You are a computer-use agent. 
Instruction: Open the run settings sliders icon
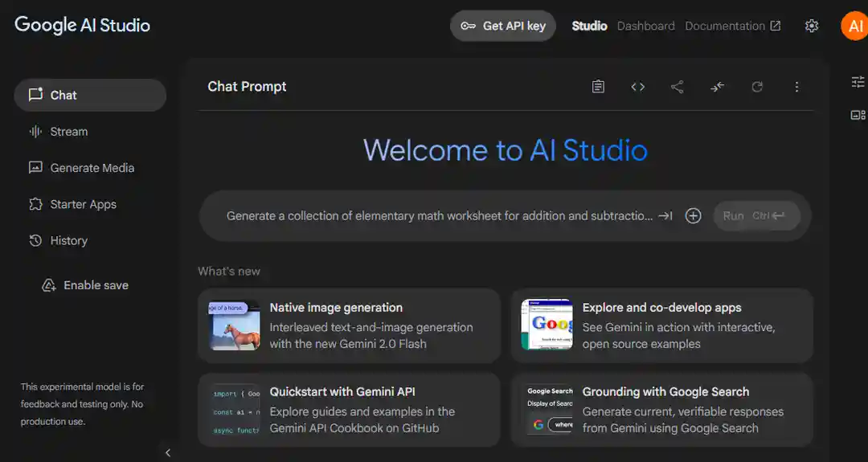(x=858, y=82)
